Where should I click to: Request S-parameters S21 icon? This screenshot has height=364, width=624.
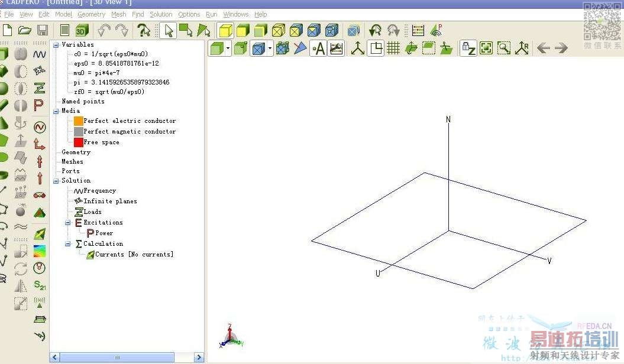point(40,285)
